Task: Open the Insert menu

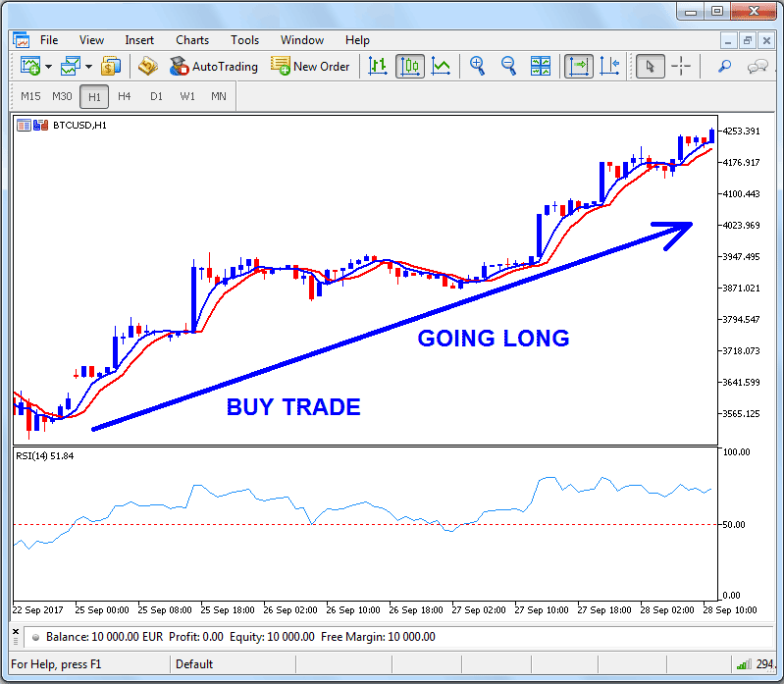Action: pyautogui.click(x=139, y=40)
